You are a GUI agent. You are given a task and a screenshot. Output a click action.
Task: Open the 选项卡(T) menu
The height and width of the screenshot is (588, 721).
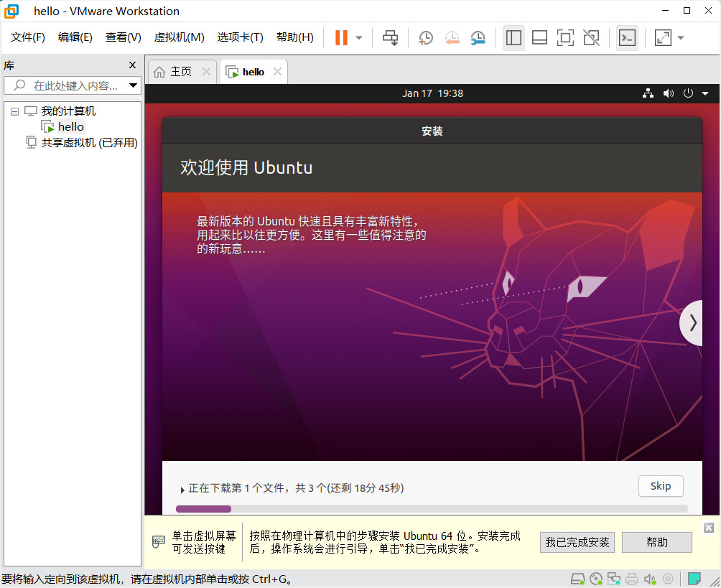tap(240, 37)
